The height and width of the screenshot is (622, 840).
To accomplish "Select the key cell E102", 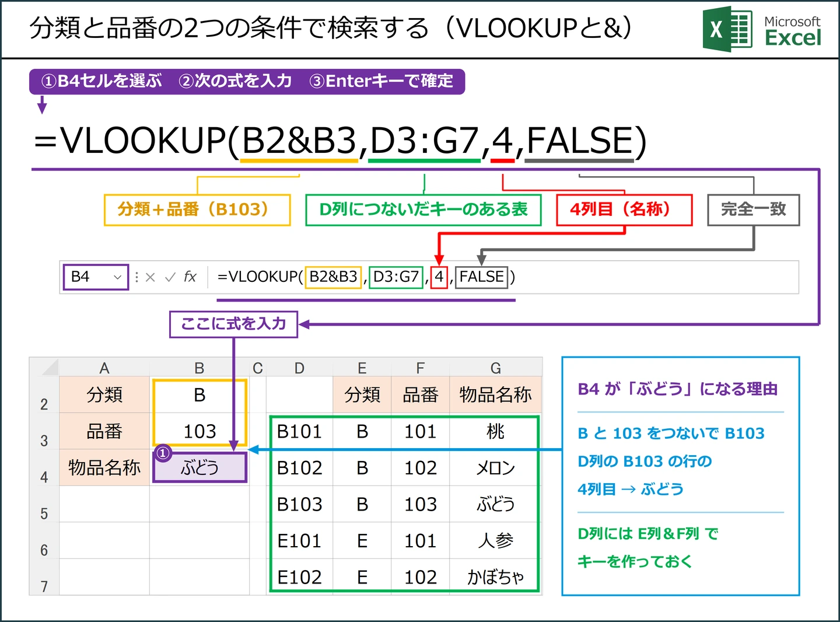I will [x=299, y=577].
